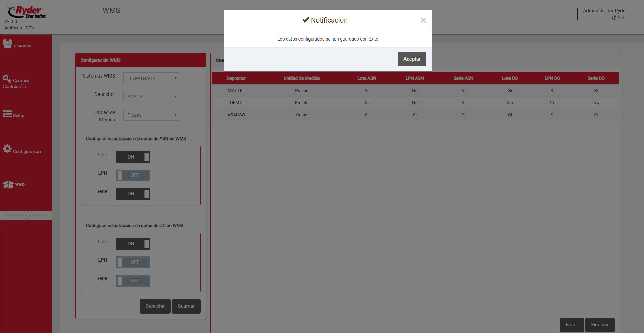Image resolution: width=644 pixels, height=333 pixels.
Task: Open the Unidad de Medida dropdown
Action: (x=151, y=115)
